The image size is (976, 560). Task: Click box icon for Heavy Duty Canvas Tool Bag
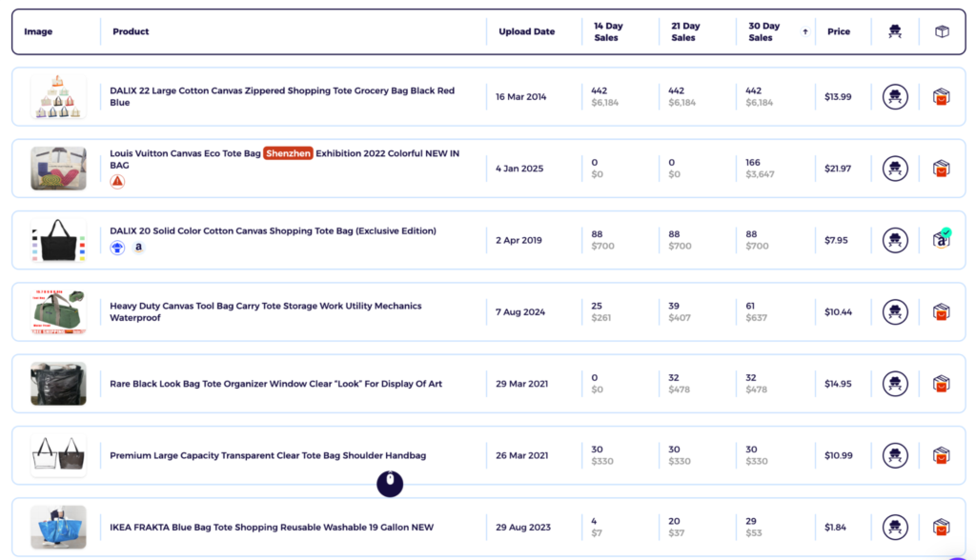click(x=941, y=312)
